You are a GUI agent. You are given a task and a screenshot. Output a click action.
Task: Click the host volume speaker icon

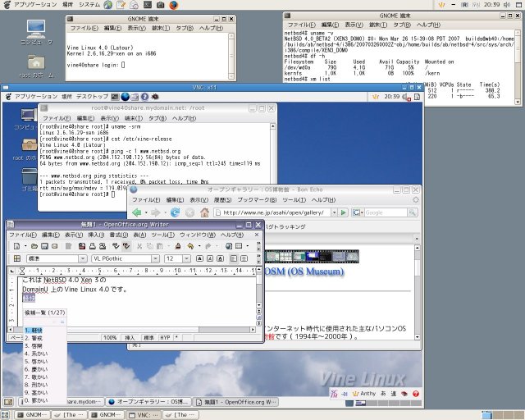pos(507,5)
